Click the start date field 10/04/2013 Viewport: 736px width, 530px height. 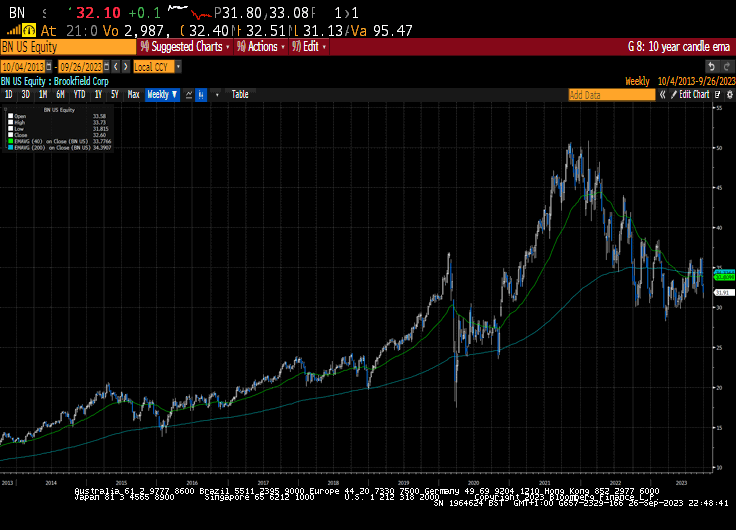(23, 67)
